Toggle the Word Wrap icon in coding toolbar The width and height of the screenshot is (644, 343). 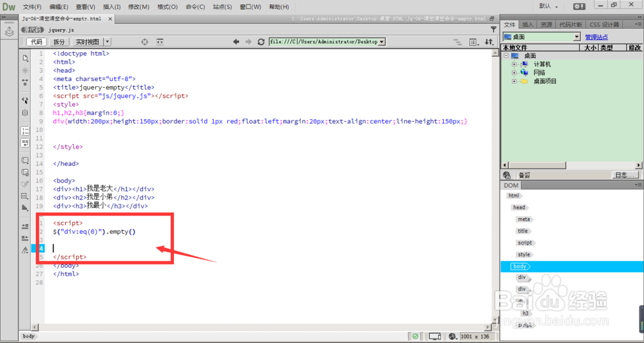coord(25,143)
